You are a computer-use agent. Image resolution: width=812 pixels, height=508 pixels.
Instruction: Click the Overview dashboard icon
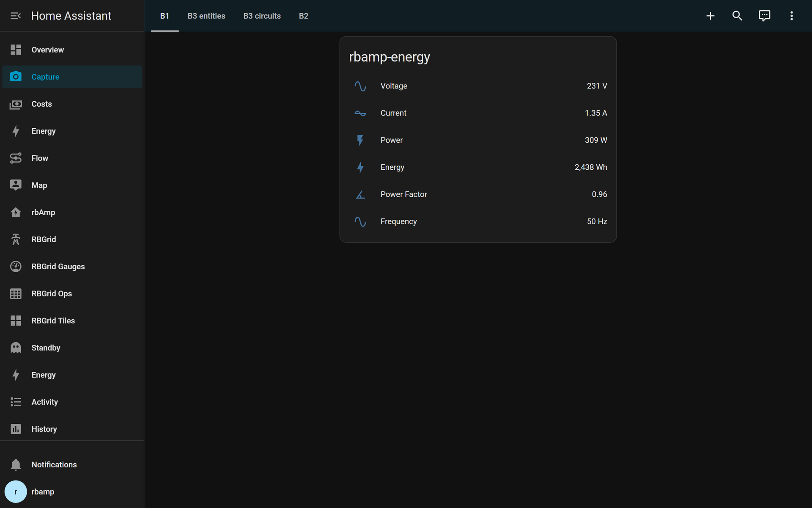pos(16,50)
